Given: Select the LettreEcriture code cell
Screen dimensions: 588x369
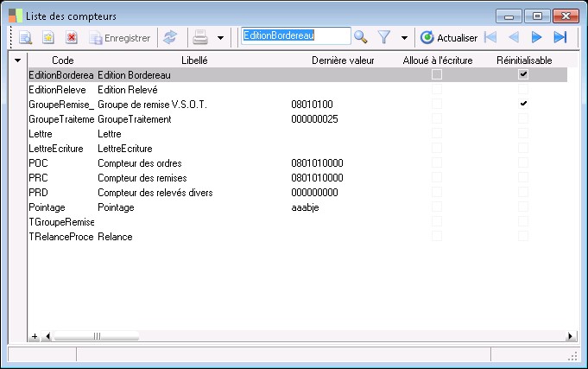Looking at the screenshot, I should (56, 149).
